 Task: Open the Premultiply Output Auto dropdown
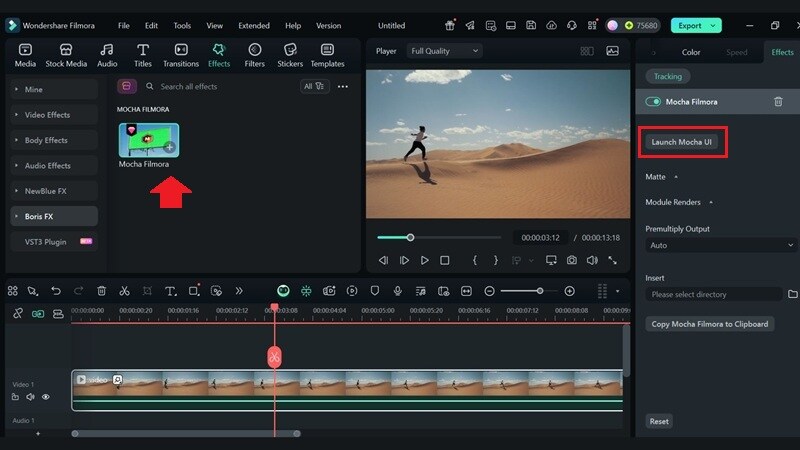721,245
